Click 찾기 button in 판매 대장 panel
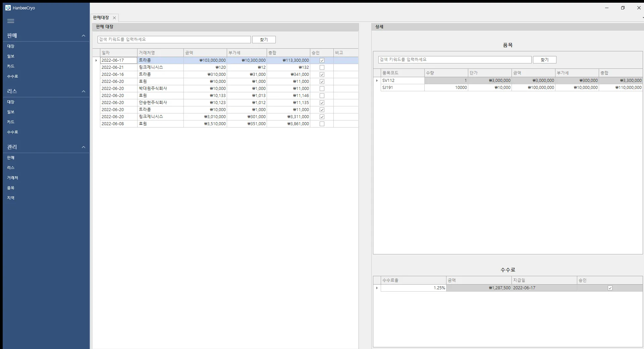 (264, 40)
